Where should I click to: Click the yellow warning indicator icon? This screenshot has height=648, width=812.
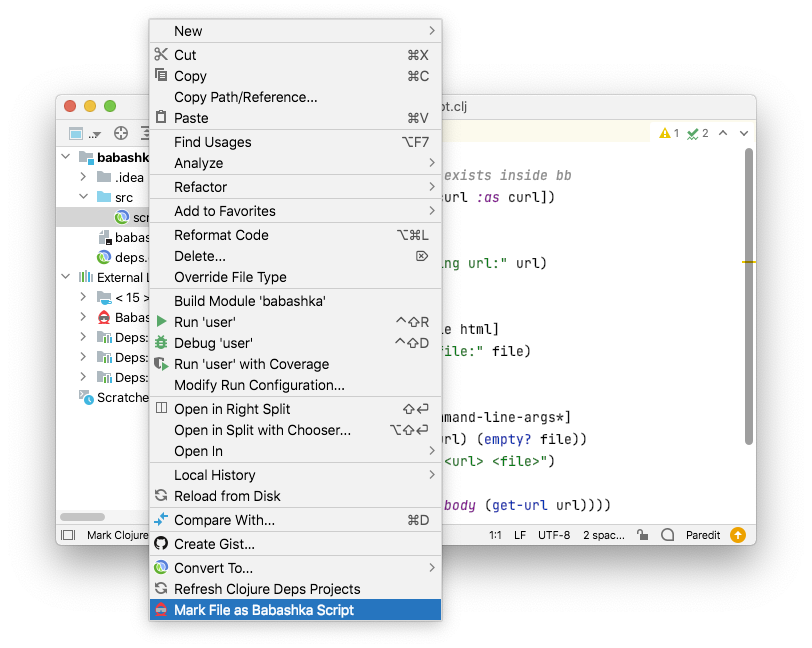pyautogui.click(x=664, y=133)
